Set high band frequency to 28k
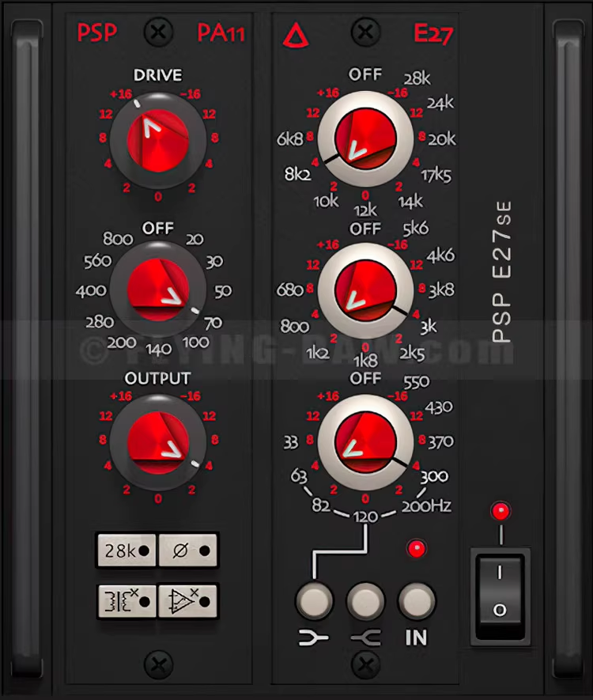This screenshot has width=593, height=700. pos(417,78)
